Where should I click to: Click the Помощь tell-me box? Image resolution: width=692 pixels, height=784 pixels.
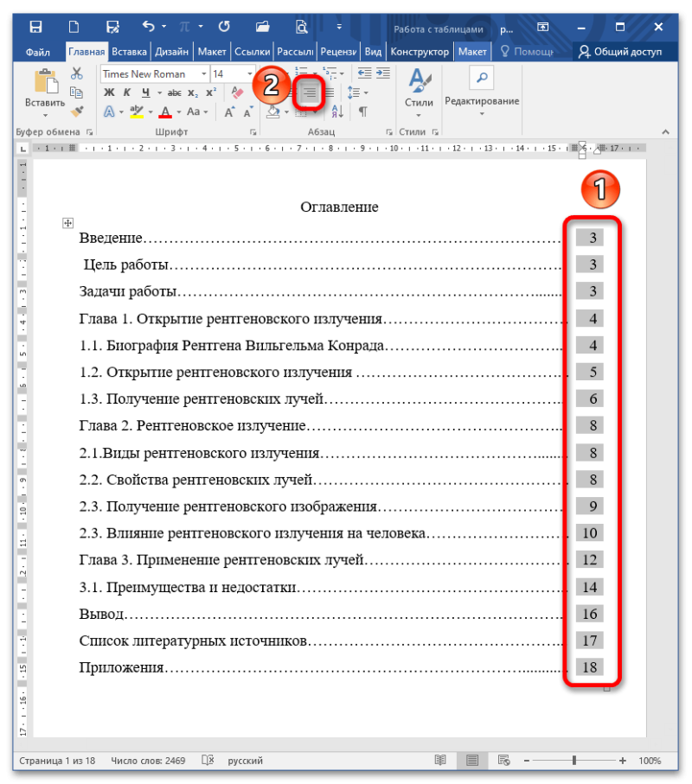pyautogui.click(x=528, y=52)
